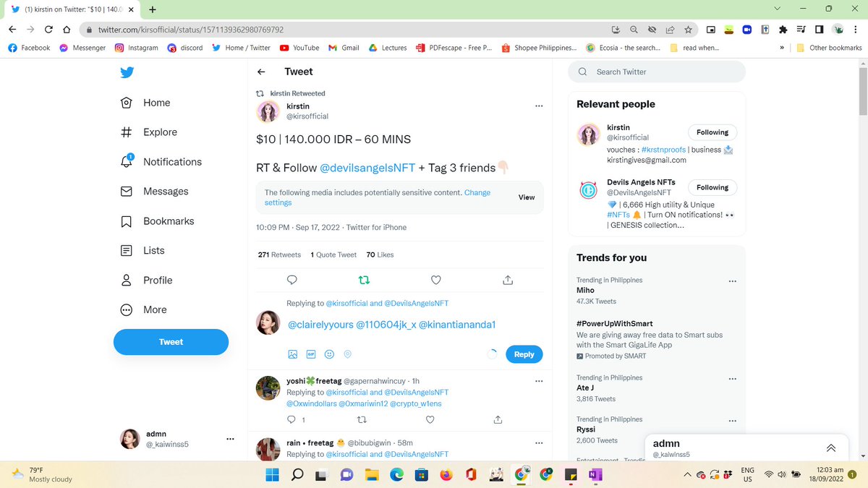
Task: Click the blue Tweet compose button
Action: pos(171,342)
